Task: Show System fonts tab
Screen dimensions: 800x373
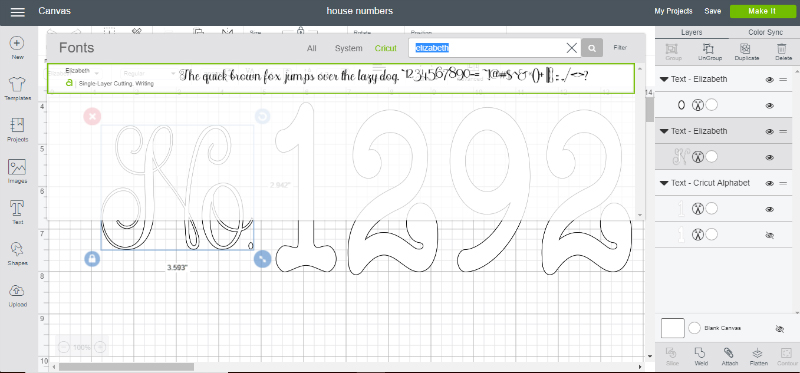Action: point(348,48)
